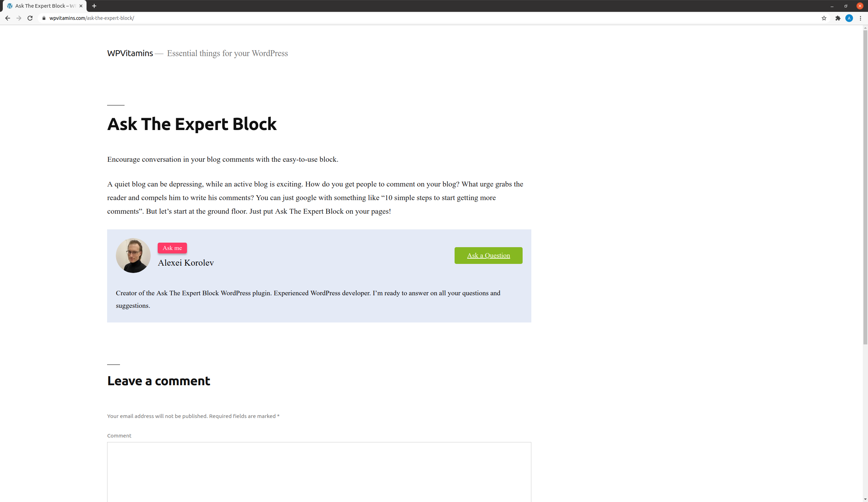Click the browser forward arrow

point(19,18)
